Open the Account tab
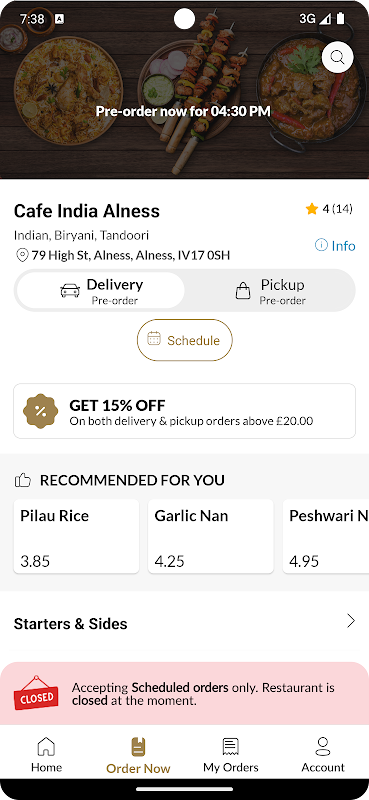Screen dimensions: 369x800 pyautogui.click(x=323, y=755)
